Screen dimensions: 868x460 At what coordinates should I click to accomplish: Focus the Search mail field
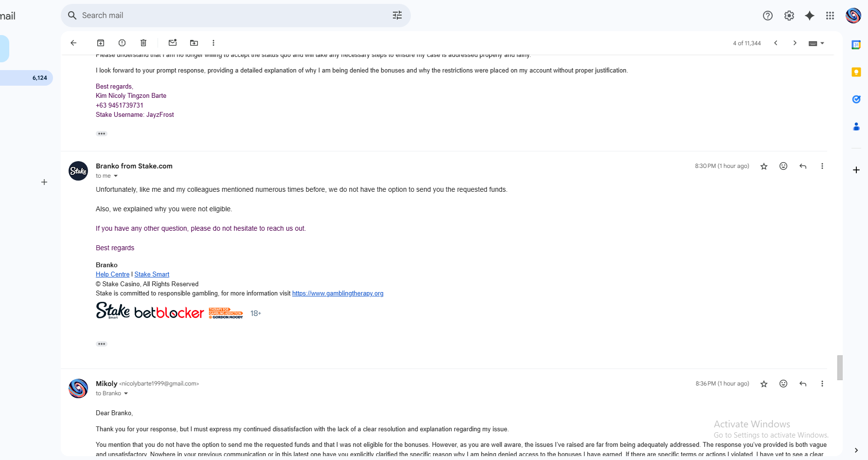235,16
